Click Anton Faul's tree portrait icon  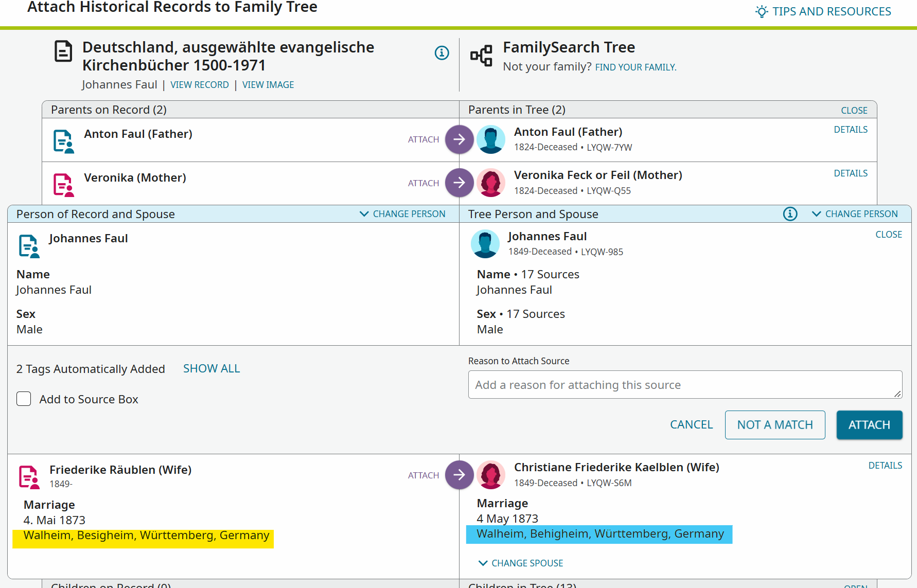tap(491, 139)
